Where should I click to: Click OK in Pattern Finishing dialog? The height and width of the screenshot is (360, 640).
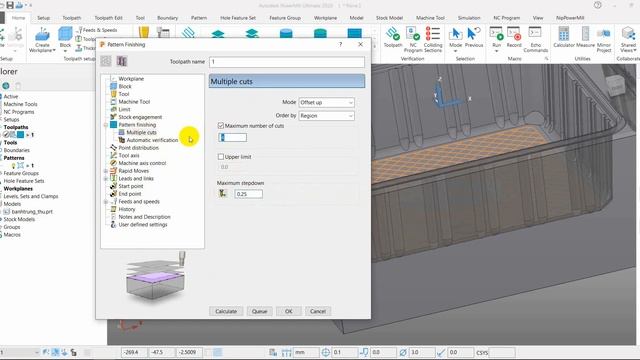pyautogui.click(x=289, y=311)
